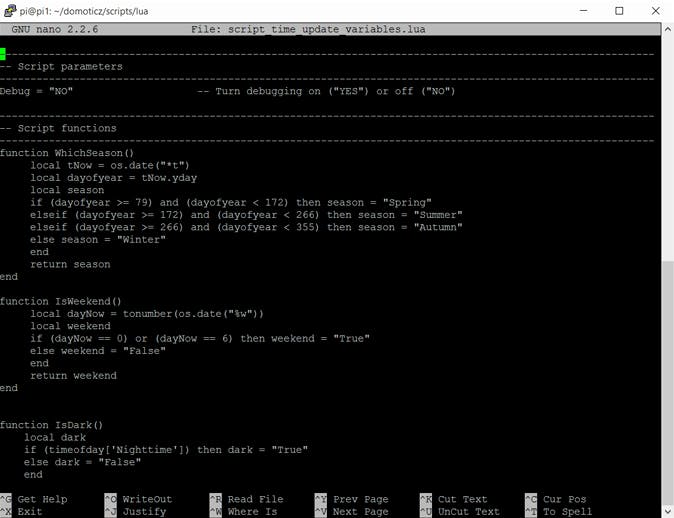Viewport: 674px width, 518px height.
Task: Click 'function IsWeekend()' line
Action: point(61,301)
